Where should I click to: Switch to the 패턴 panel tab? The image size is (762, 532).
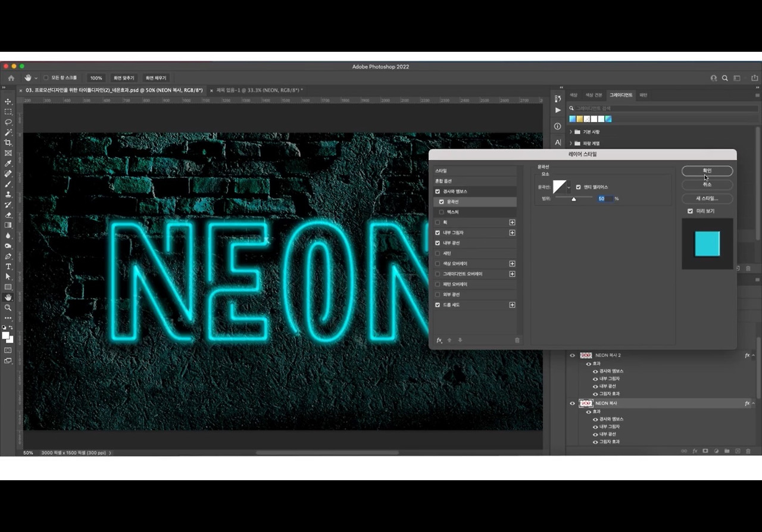tap(644, 95)
